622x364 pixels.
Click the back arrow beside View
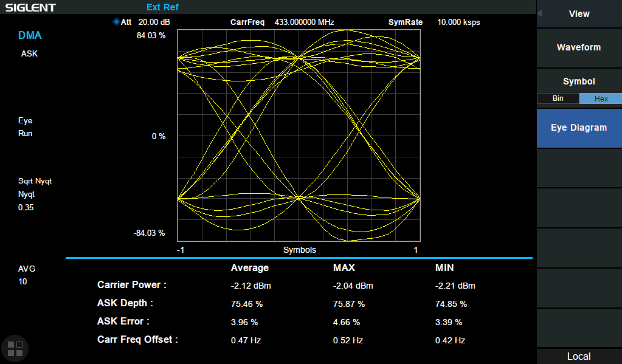point(540,13)
